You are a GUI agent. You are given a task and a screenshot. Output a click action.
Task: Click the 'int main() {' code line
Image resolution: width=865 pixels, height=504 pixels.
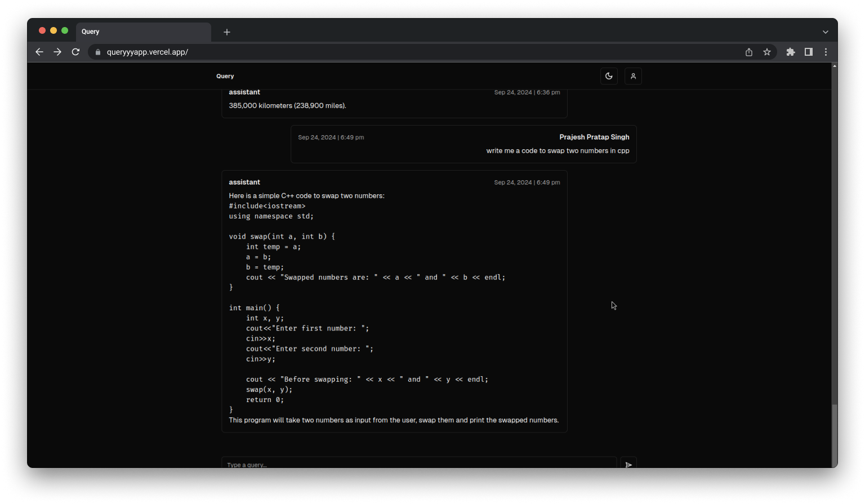[x=254, y=308]
